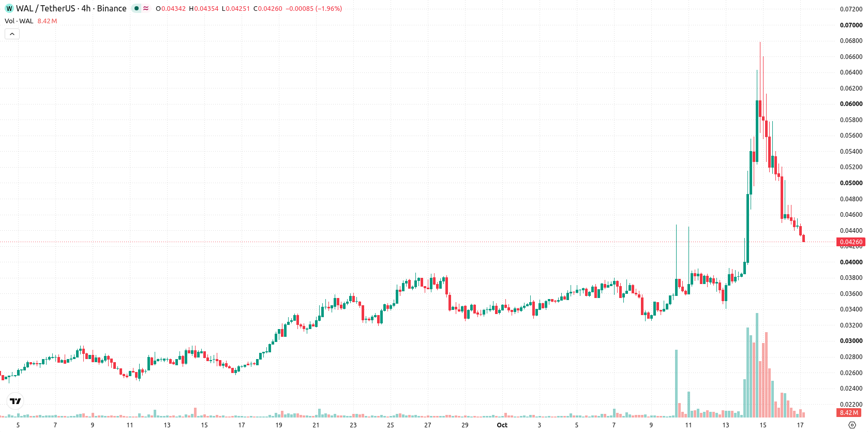Click the 0.06000 price axis label

pyautogui.click(x=851, y=103)
